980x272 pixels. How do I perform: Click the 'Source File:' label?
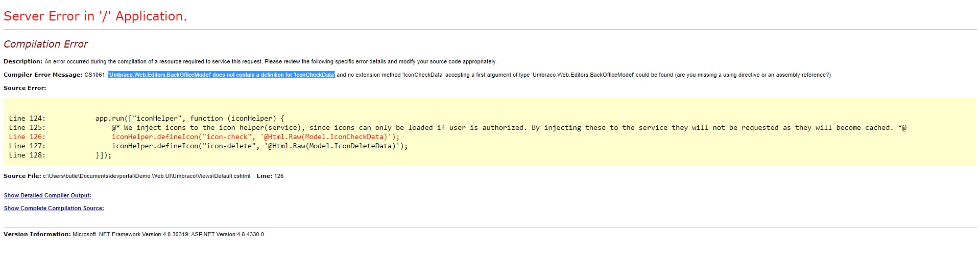click(22, 176)
